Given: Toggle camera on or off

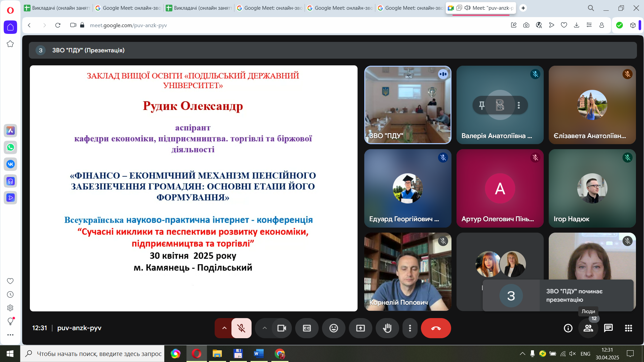Looking at the screenshot, I should pyautogui.click(x=281, y=328).
